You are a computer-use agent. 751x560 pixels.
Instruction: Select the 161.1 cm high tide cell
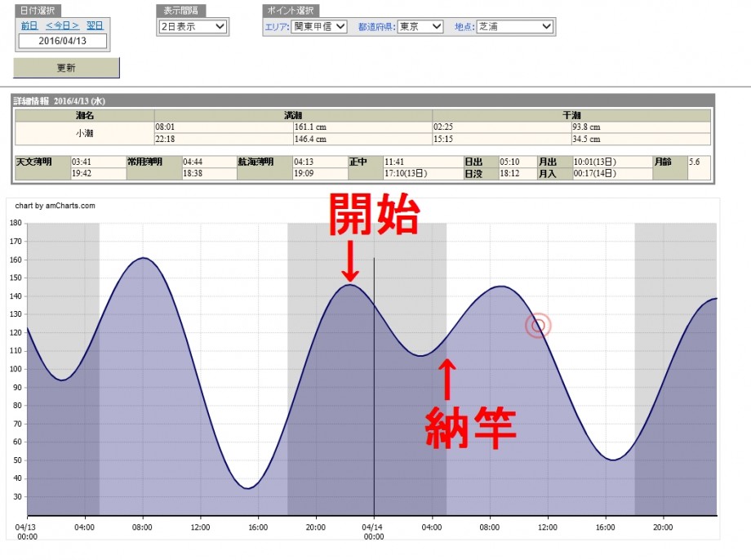pos(362,127)
